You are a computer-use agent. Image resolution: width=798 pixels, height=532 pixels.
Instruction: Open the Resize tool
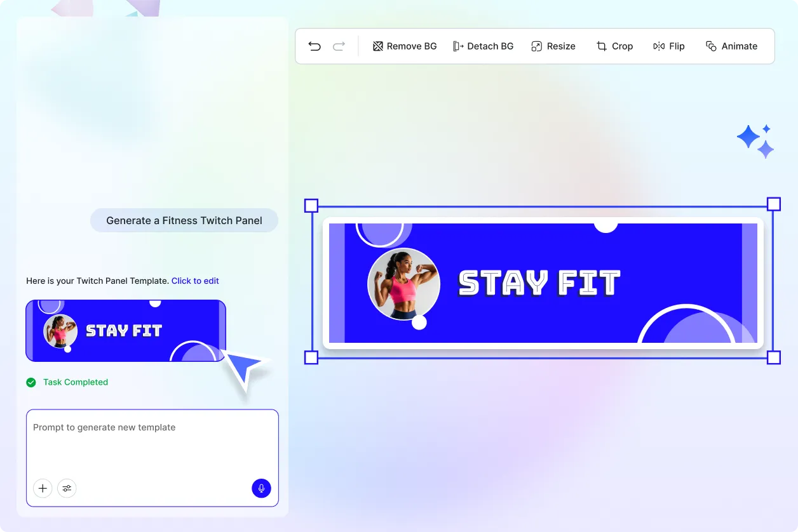click(x=553, y=46)
